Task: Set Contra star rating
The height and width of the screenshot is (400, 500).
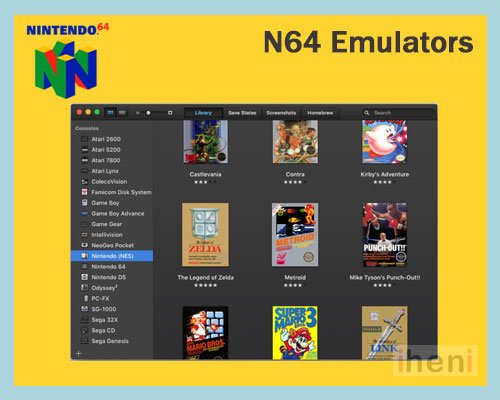Action: coord(295,182)
